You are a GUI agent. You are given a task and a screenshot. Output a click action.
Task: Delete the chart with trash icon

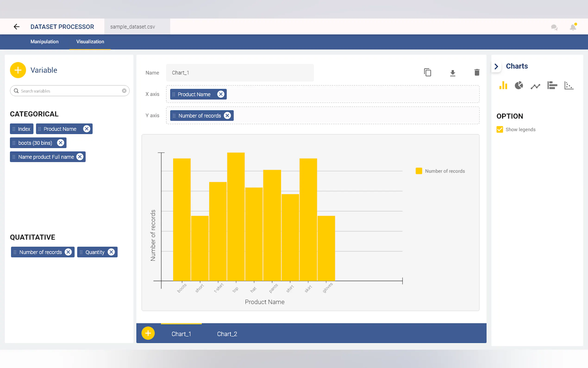click(477, 73)
